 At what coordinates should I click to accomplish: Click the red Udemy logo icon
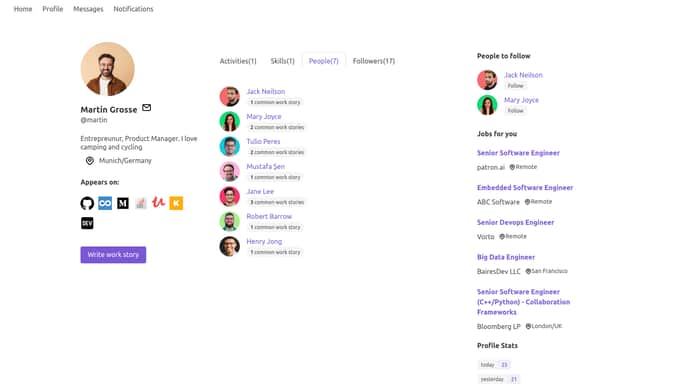pos(158,203)
